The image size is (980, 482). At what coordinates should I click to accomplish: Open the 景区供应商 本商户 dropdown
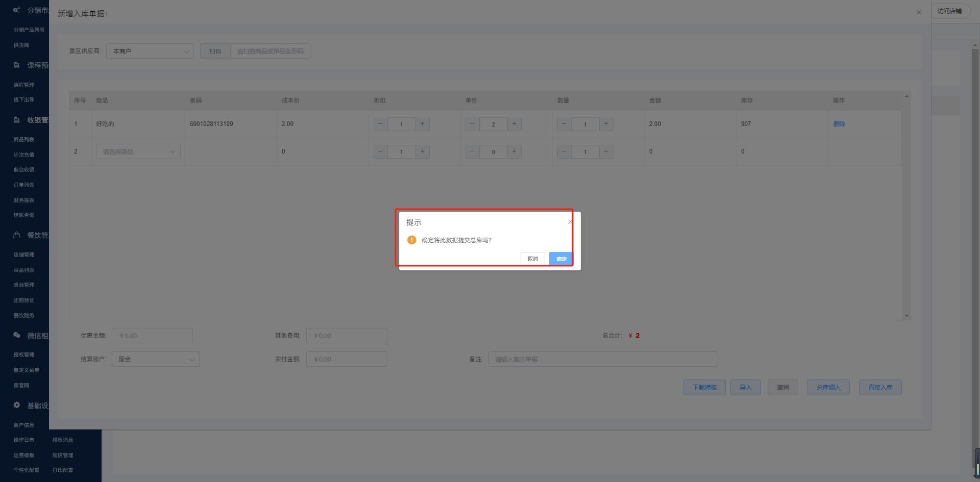coord(150,51)
